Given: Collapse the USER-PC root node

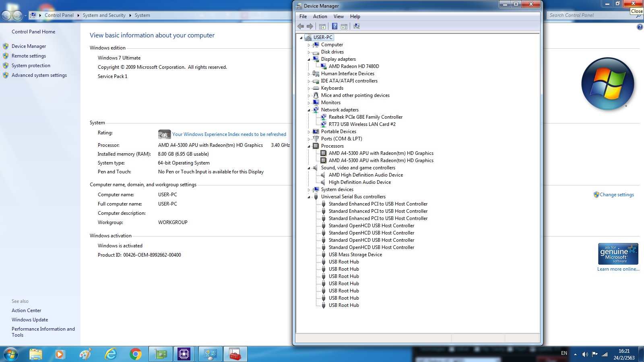Looking at the screenshot, I should click(301, 38).
